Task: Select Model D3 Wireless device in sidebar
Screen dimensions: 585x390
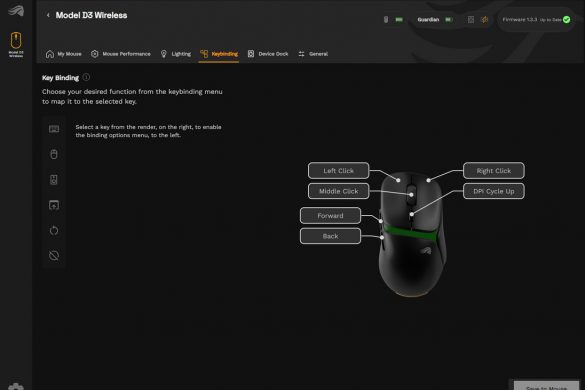Action: [16, 44]
